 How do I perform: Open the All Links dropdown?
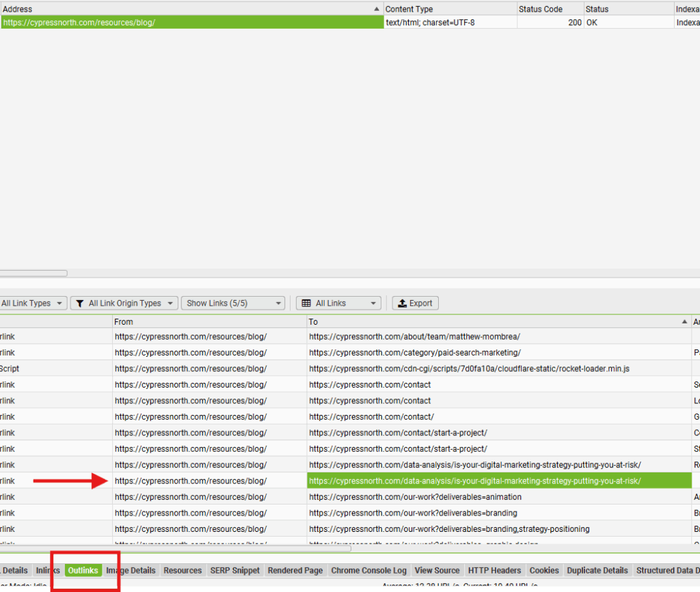[338, 303]
